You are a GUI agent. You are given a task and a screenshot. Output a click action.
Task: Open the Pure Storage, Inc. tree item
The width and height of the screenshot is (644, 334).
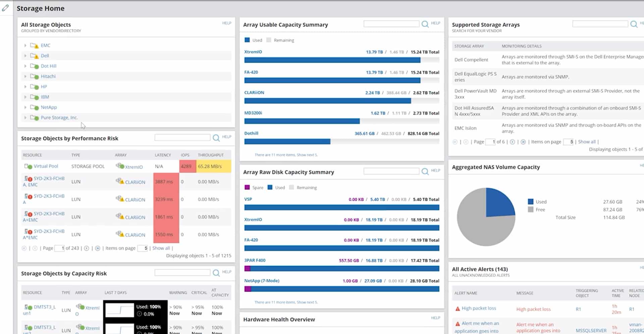click(x=59, y=118)
